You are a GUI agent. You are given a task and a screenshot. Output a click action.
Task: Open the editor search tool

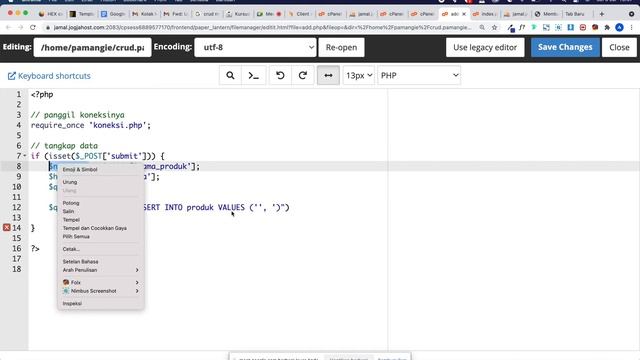click(230, 76)
